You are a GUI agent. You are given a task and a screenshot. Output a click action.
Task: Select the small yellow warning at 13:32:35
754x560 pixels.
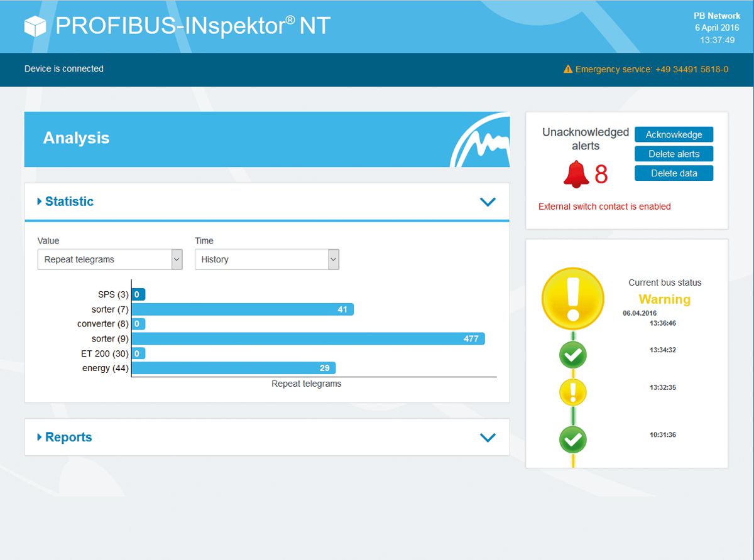click(572, 392)
